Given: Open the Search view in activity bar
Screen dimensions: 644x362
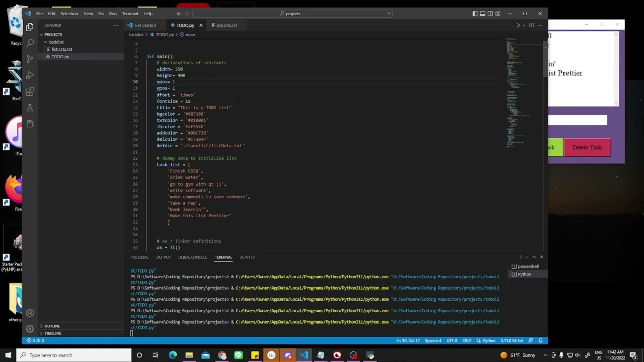Looking at the screenshot, I should 30,43.
